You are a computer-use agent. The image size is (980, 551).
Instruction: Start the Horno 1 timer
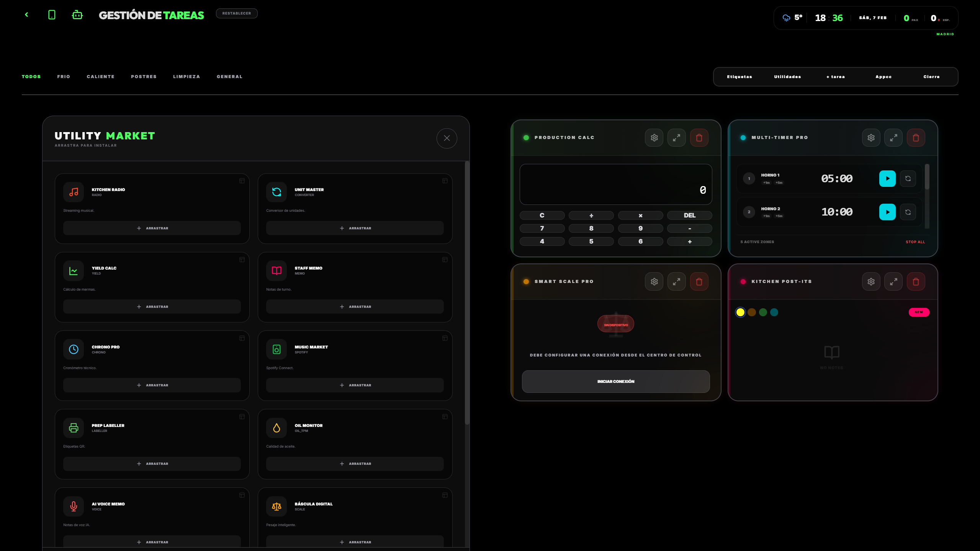coord(887,178)
